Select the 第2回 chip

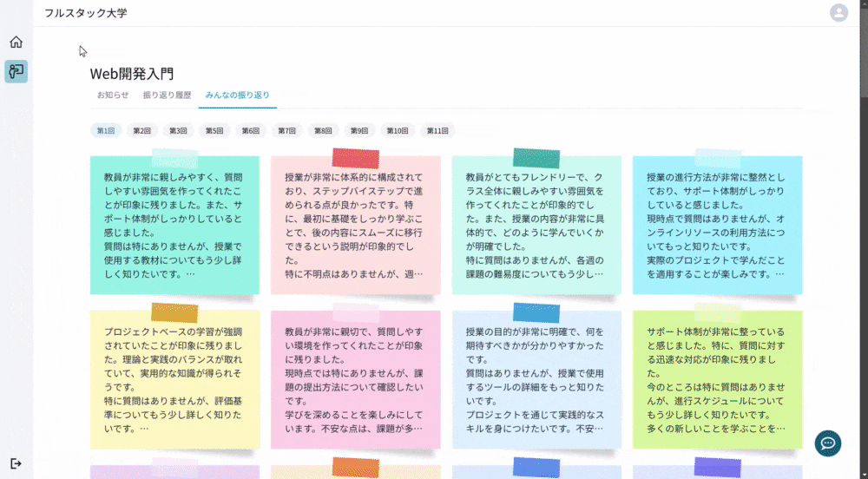coord(141,131)
